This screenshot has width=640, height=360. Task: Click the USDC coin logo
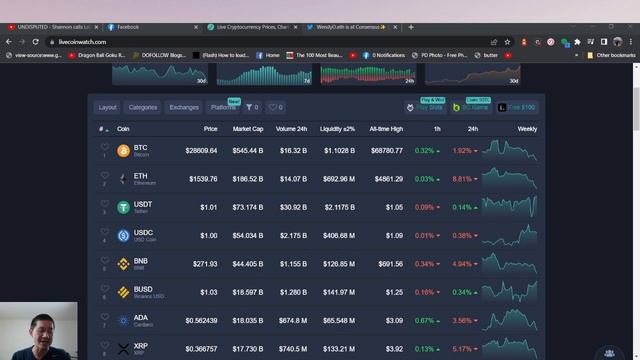(123, 236)
